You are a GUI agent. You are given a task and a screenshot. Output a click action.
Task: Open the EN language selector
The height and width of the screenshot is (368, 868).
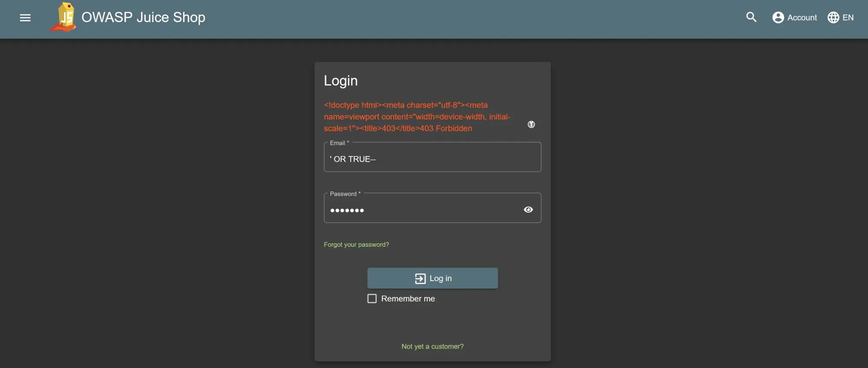click(841, 17)
